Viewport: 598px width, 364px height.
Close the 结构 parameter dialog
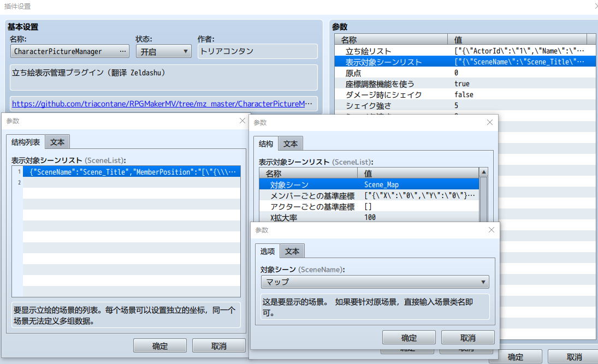click(x=490, y=122)
